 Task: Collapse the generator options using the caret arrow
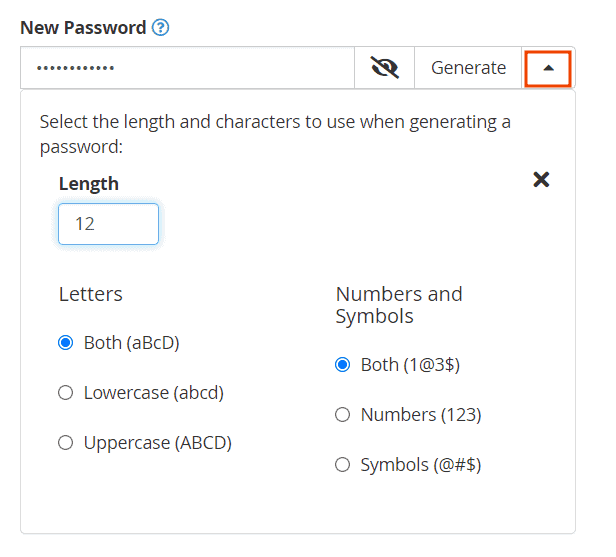coord(548,68)
